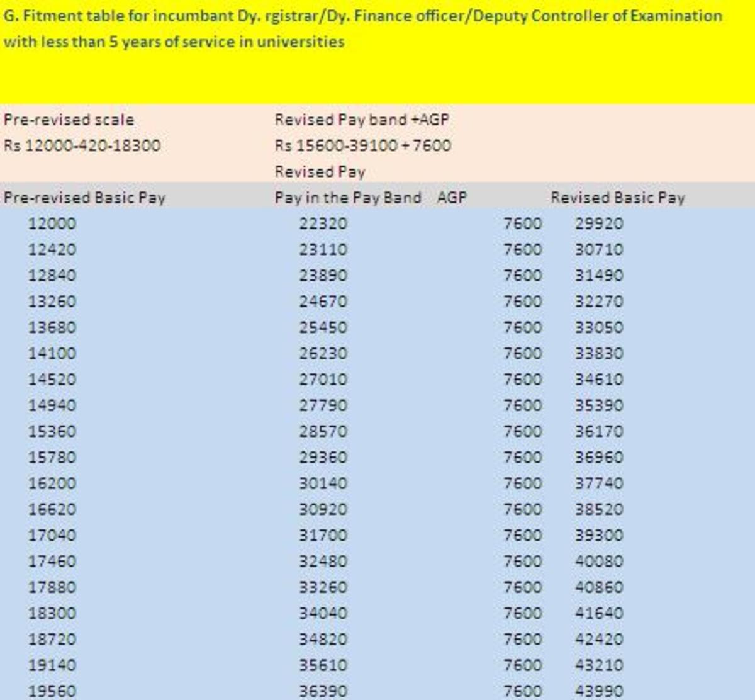Viewport: 755px width, 700px height.
Task: Click the Pre-revised scale label
Action: 68,120
